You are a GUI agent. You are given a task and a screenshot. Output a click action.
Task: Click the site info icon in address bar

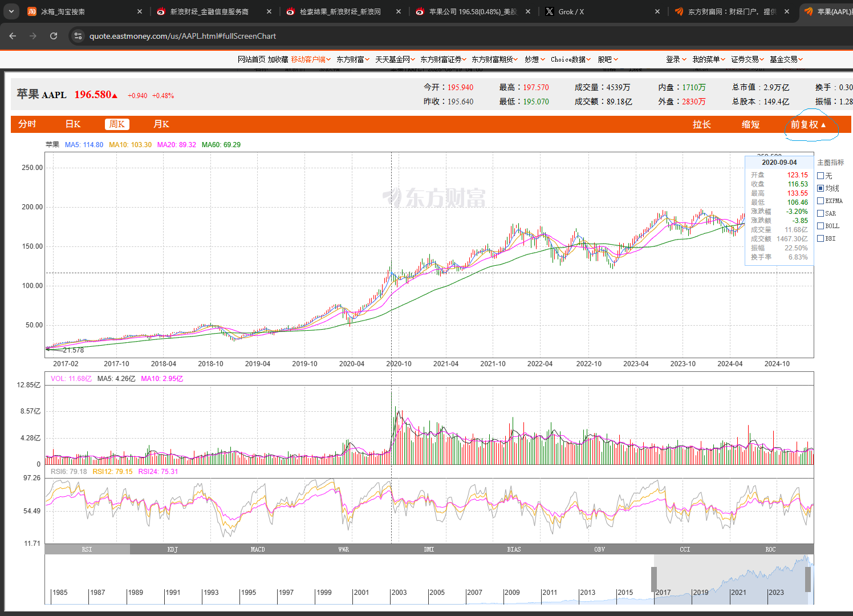coord(78,36)
